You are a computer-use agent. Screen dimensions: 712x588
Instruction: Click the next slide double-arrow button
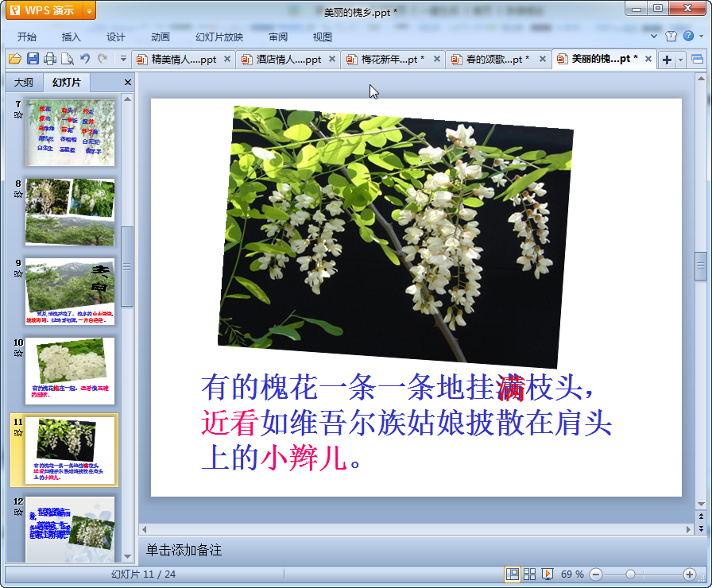pyautogui.click(x=701, y=528)
